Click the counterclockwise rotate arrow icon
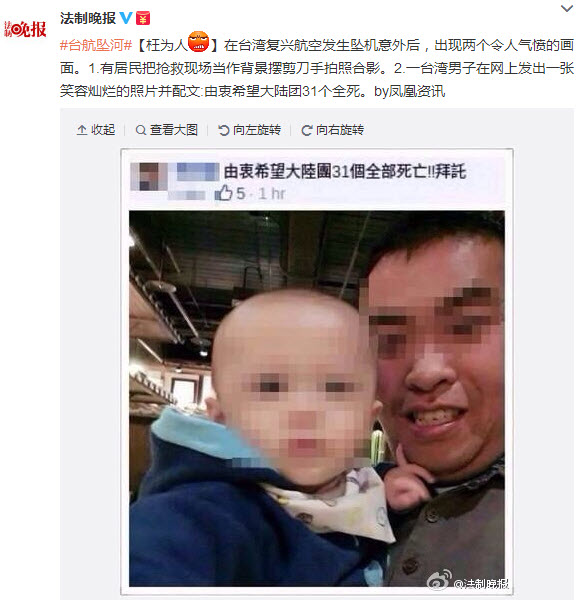Screen dimensions: 579x600 (223, 130)
